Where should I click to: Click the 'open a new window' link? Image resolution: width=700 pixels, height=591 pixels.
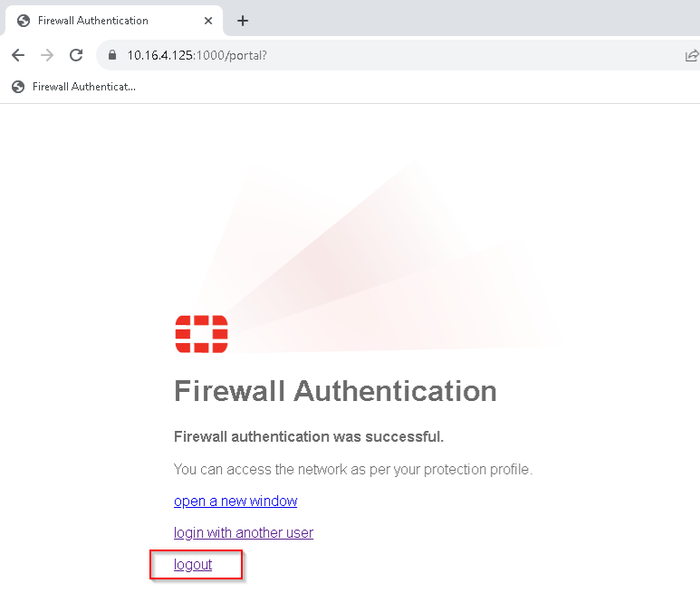coord(235,501)
